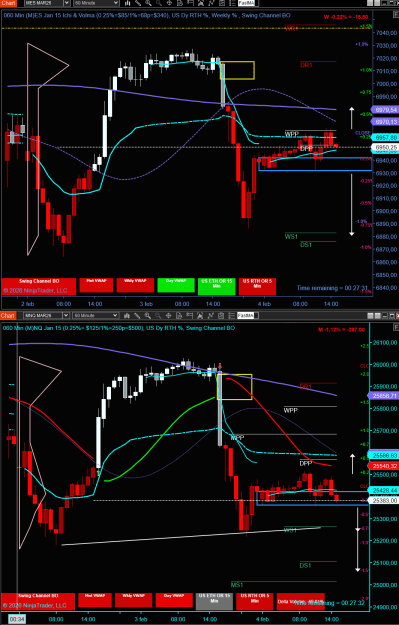Screen dimensions: 399x625
Task: Open indicators icon in MNQ chart toolbar
Action: click(210, 316)
